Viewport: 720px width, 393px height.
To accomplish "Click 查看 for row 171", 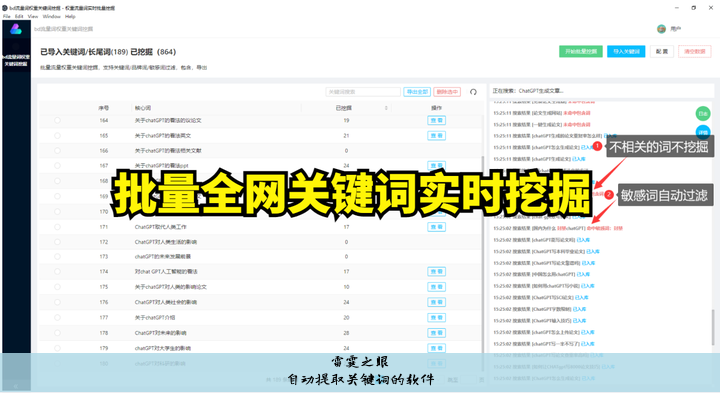I will (x=436, y=227).
